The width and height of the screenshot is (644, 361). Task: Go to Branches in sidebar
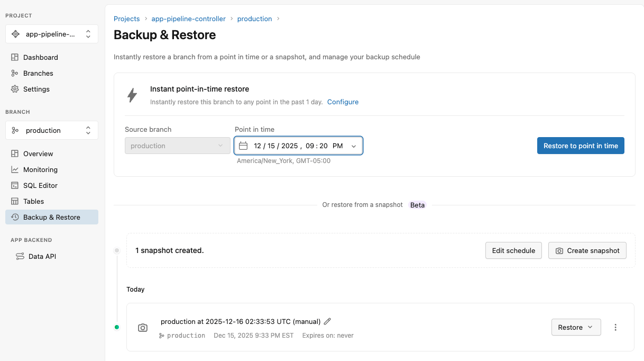(38, 73)
